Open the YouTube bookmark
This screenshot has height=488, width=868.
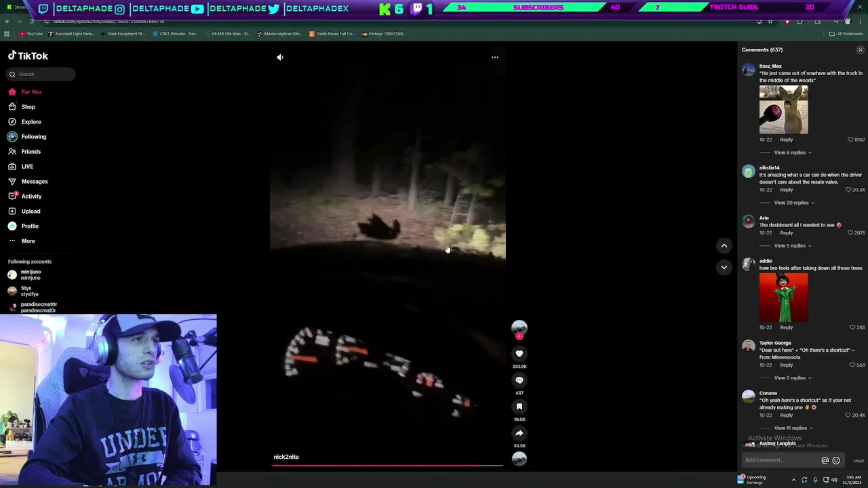coord(31,33)
